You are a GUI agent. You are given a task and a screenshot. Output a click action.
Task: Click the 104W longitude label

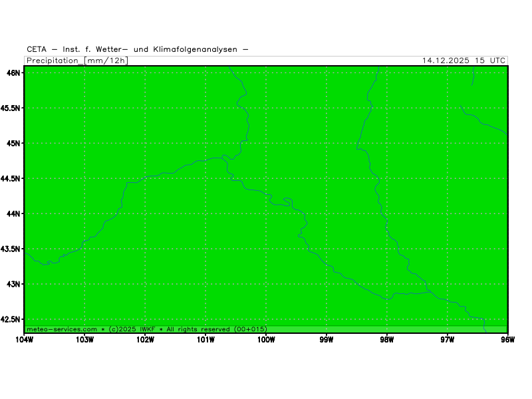pos(24,340)
